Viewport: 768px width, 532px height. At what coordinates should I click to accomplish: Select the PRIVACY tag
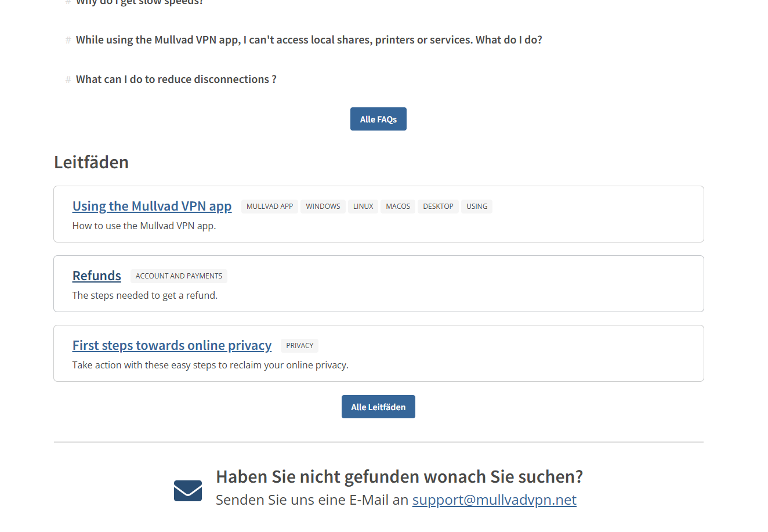[x=299, y=346]
